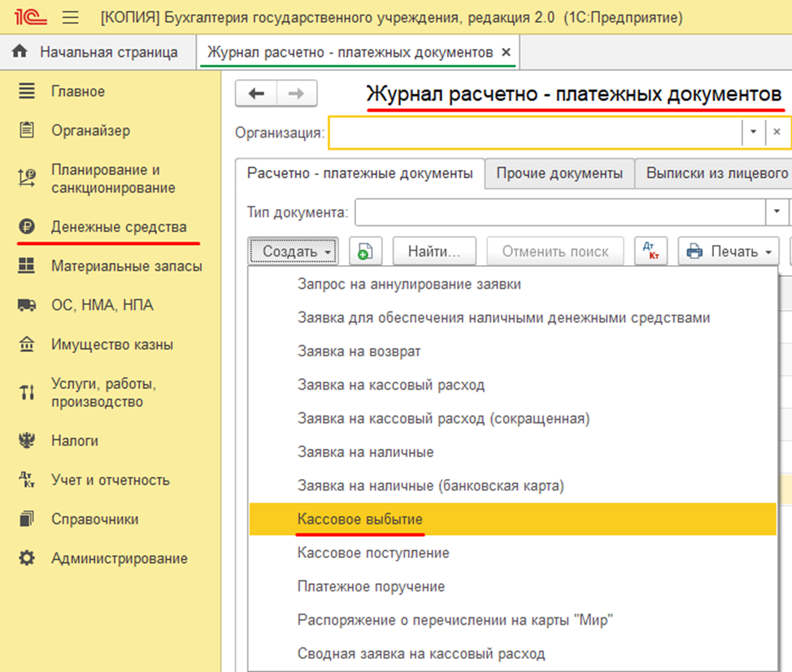Open the Денежные средства section
This screenshot has width=792, height=672.
pyautogui.click(x=119, y=227)
